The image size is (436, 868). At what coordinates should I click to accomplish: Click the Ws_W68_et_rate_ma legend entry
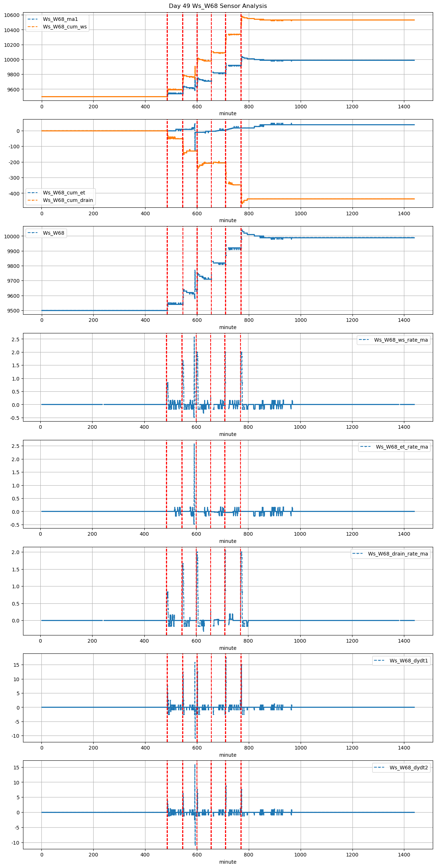tap(402, 447)
